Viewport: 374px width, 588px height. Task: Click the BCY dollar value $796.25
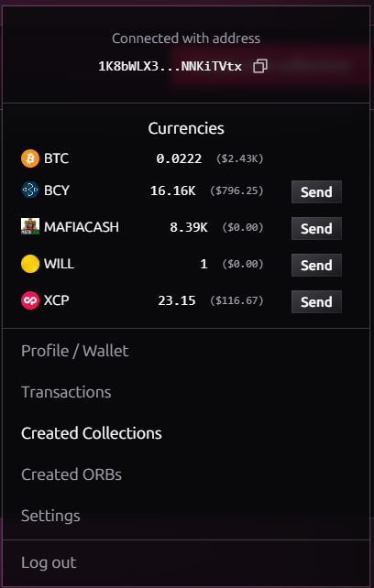236,191
